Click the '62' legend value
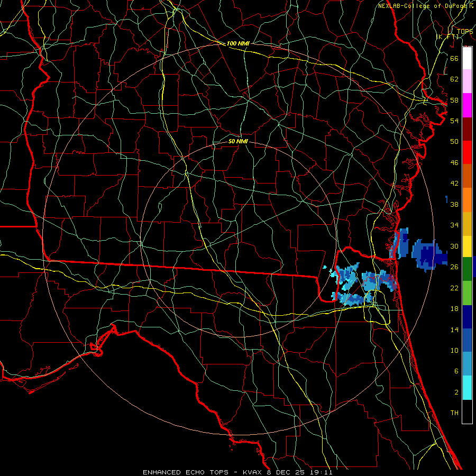The image size is (476, 476). (x=454, y=79)
